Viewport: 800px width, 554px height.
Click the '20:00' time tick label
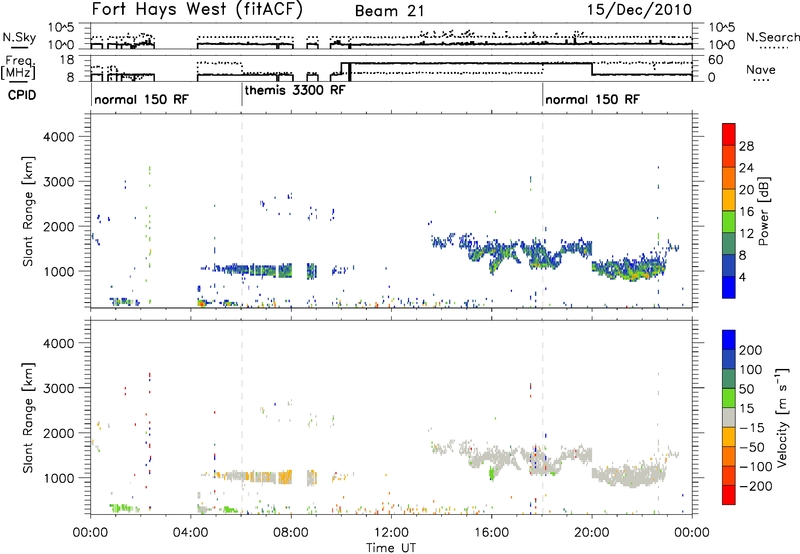click(x=592, y=533)
